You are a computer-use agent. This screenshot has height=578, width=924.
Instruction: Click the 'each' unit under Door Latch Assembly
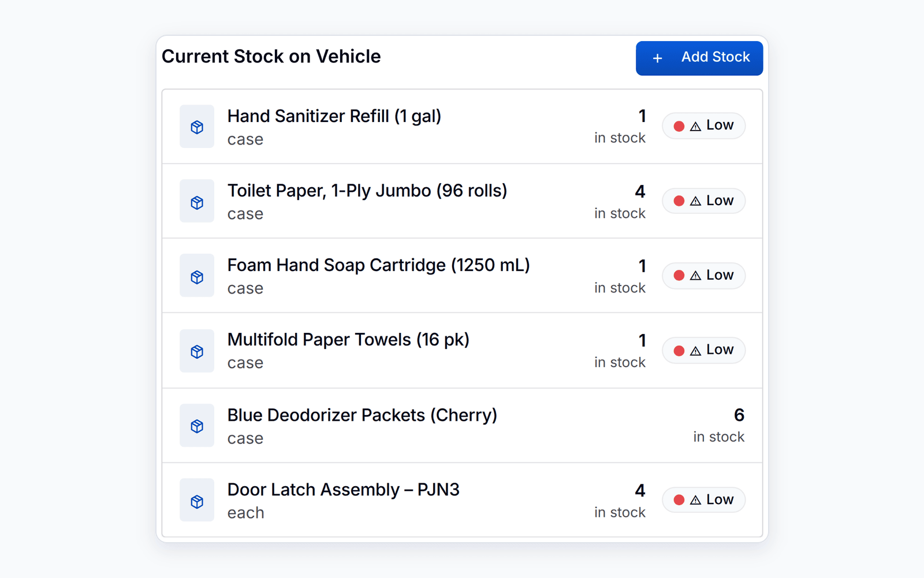click(x=245, y=513)
